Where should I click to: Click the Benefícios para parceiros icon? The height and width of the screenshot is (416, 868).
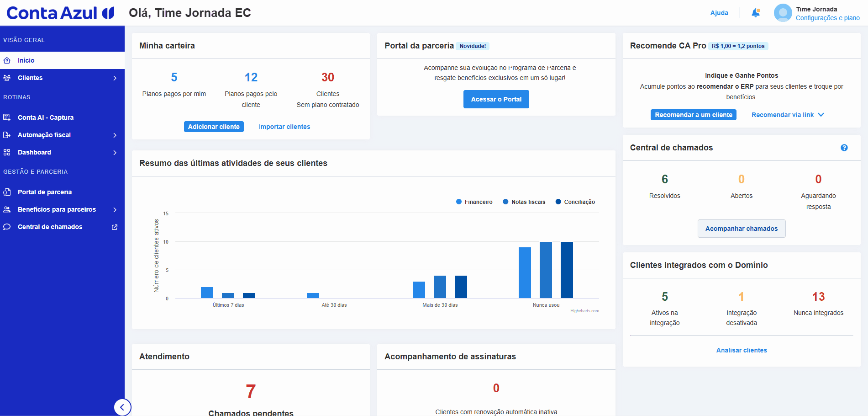(7, 209)
